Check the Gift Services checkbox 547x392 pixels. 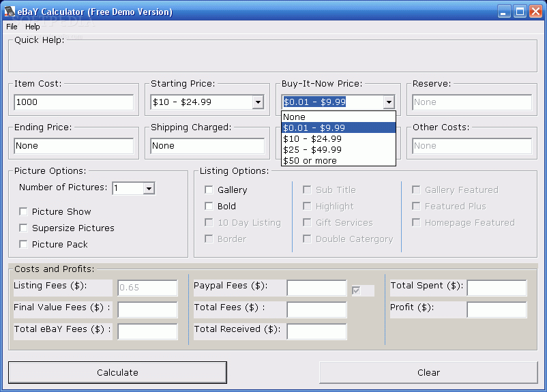pos(307,222)
